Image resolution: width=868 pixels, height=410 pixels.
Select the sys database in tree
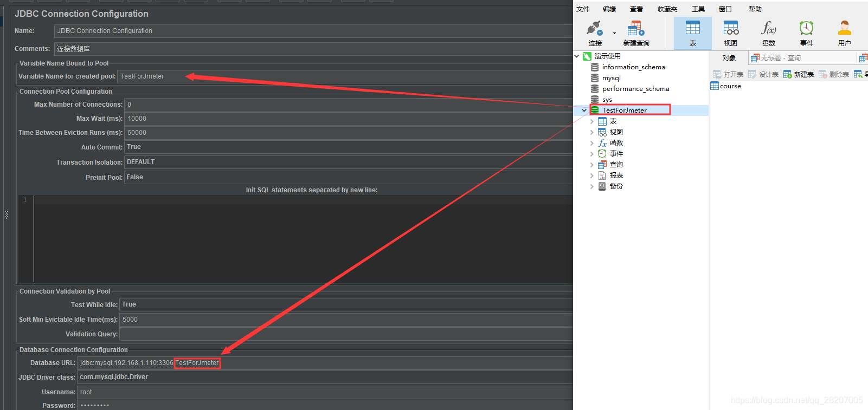point(607,100)
